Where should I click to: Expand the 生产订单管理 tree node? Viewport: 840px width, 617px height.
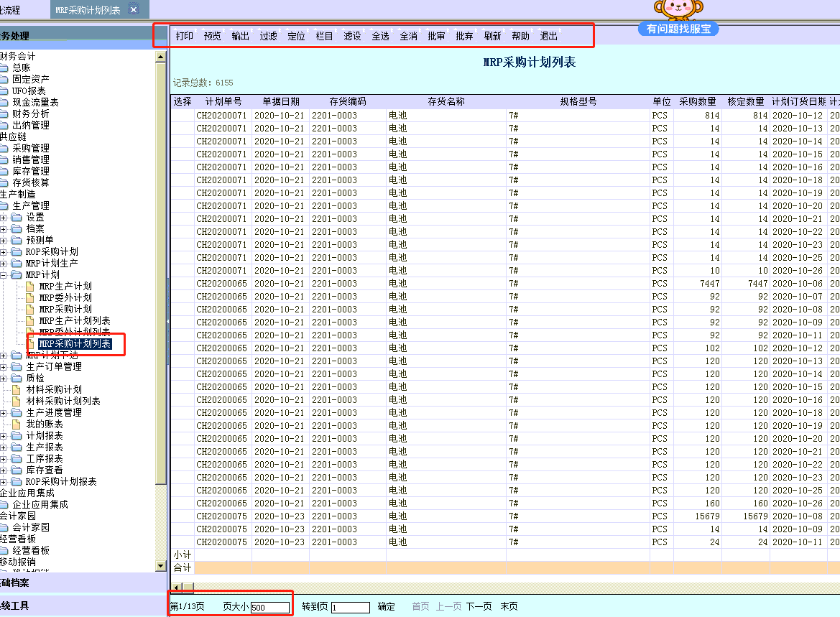pos(3,367)
